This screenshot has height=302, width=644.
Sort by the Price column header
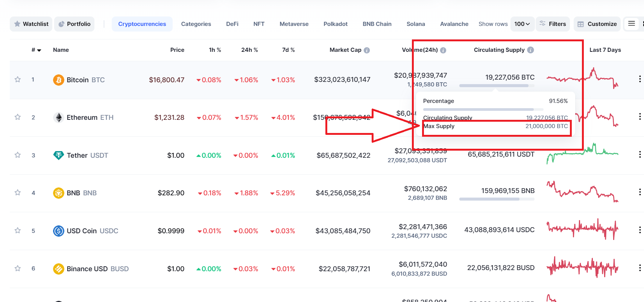(x=177, y=50)
